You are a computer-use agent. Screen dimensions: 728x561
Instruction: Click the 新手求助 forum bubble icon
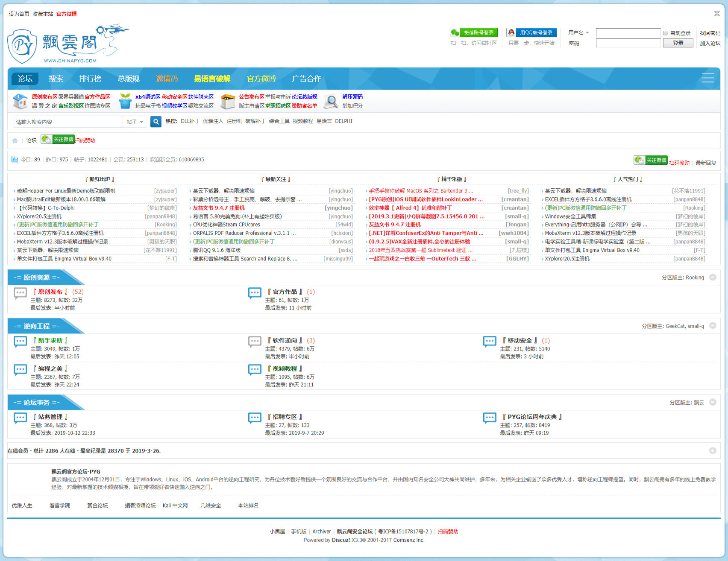[20, 342]
